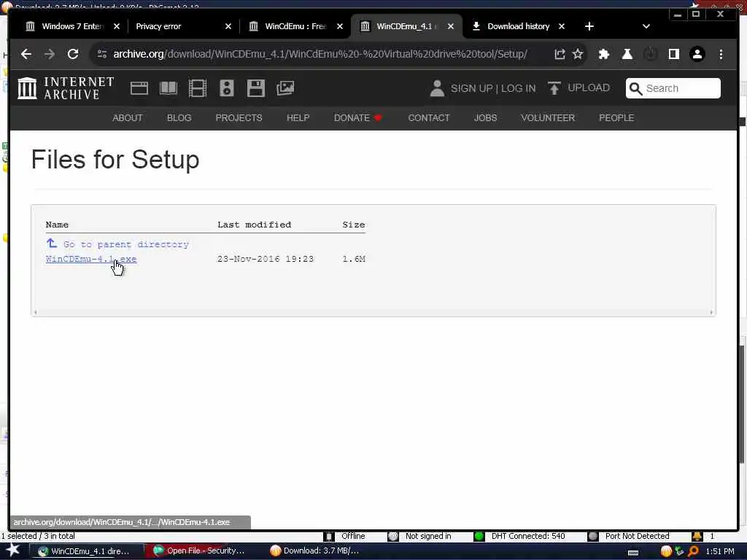Click the Internet Archive Search field

click(x=673, y=88)
